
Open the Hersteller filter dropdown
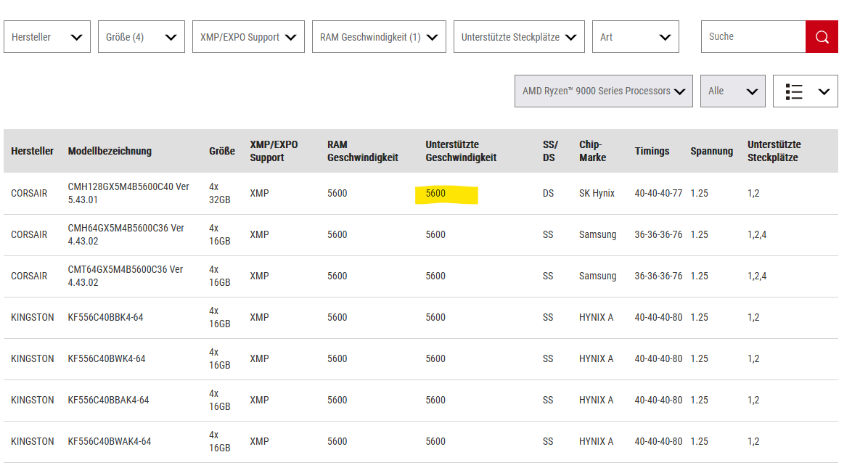click(x=47, y=37)
